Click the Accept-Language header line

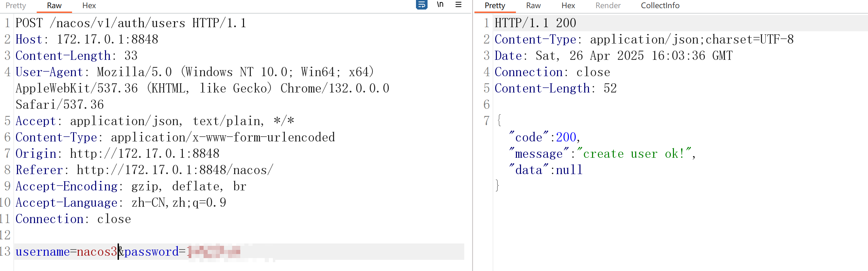121,203
